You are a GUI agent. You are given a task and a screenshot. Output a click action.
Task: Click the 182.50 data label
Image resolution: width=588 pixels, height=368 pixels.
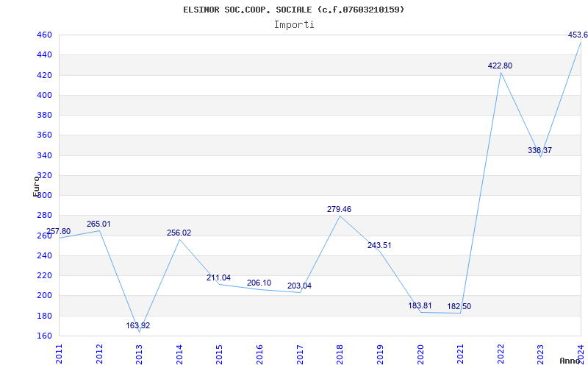coord(459,307)
